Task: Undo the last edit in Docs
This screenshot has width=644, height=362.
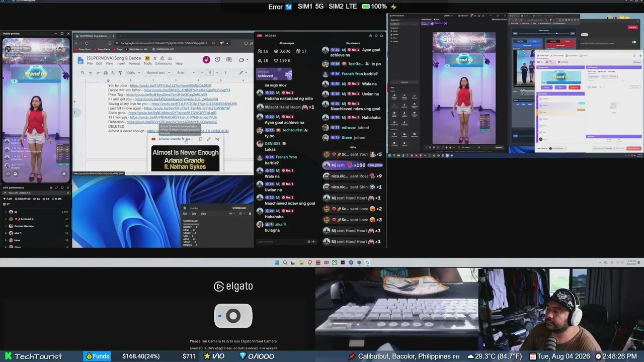Action: [91, 73]
